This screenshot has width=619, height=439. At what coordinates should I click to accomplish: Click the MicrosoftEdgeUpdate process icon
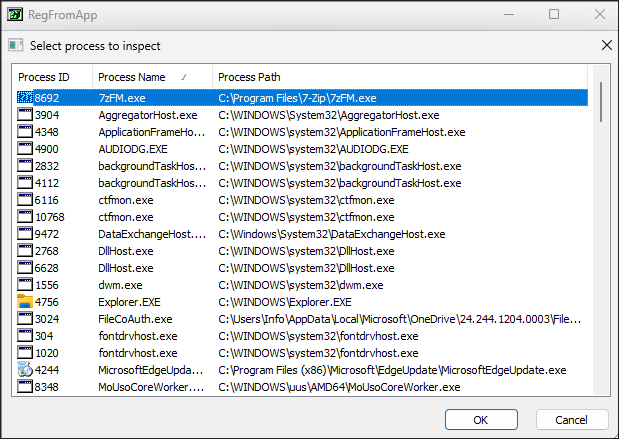[x=25, y=370]
